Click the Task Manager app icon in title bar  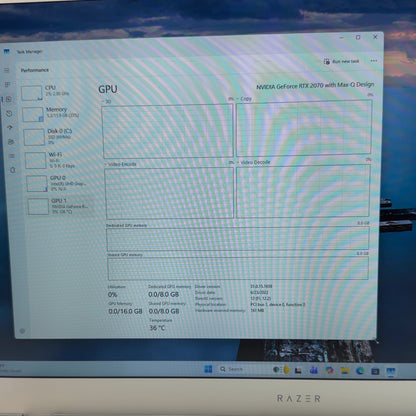coord(7,52)
